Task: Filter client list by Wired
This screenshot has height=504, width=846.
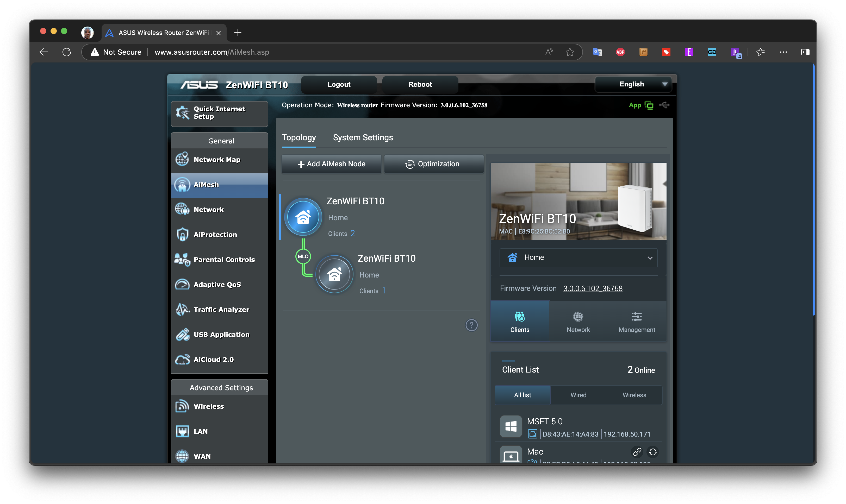Action: pos(578,395)
